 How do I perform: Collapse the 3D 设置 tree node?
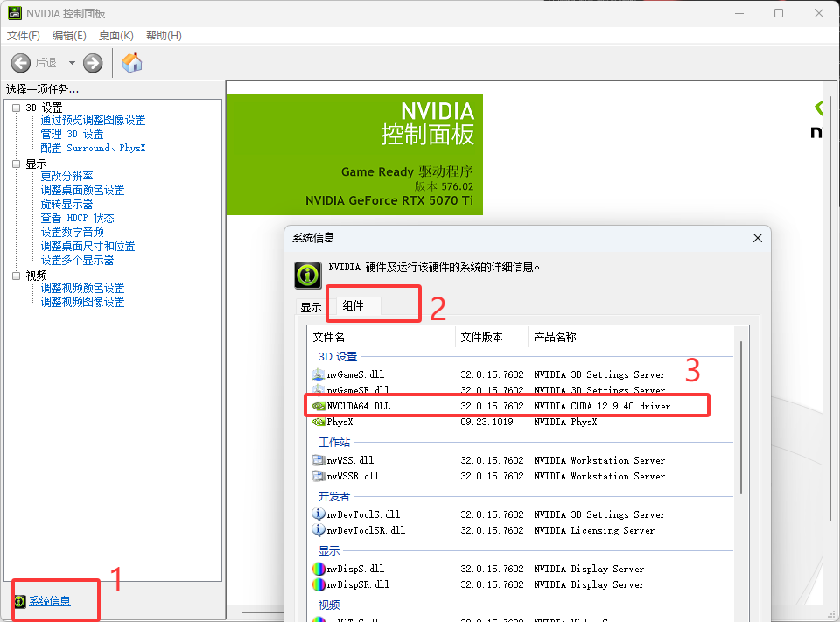coord(16,108)
